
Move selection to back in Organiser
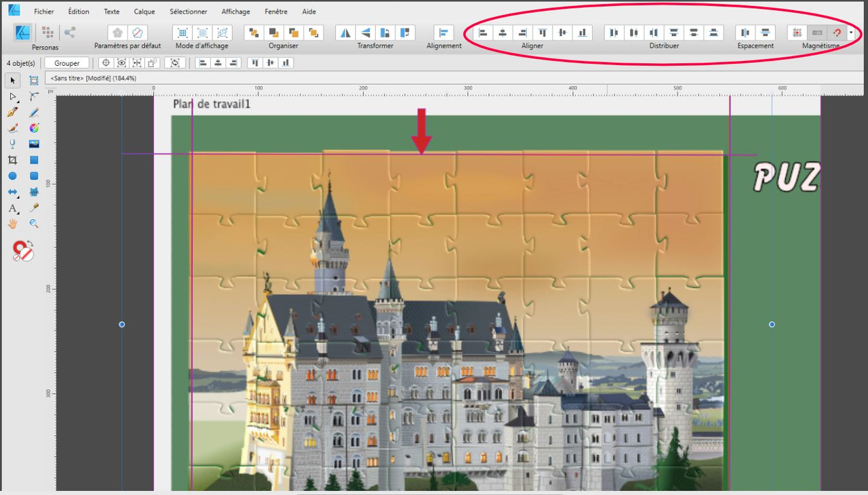click(x=254, y=32)
